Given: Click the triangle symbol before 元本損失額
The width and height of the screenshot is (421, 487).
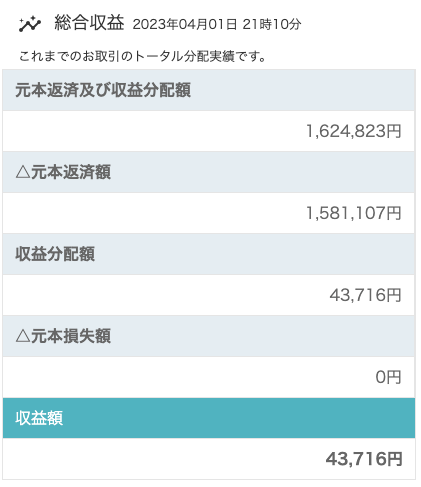Looking at the screenshot, I should point(23,336).
